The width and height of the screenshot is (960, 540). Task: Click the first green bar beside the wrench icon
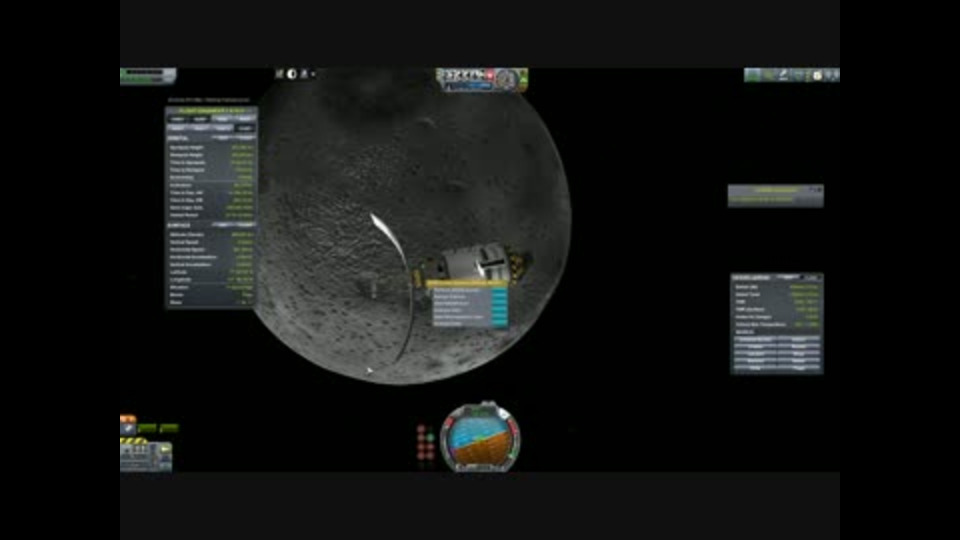click(x=148, y=428)
